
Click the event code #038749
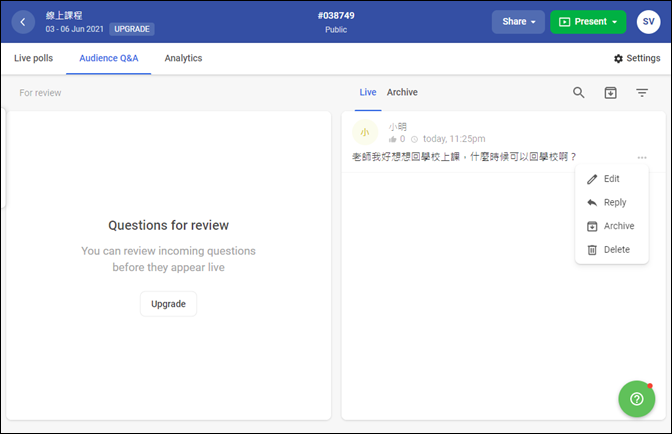336,16
